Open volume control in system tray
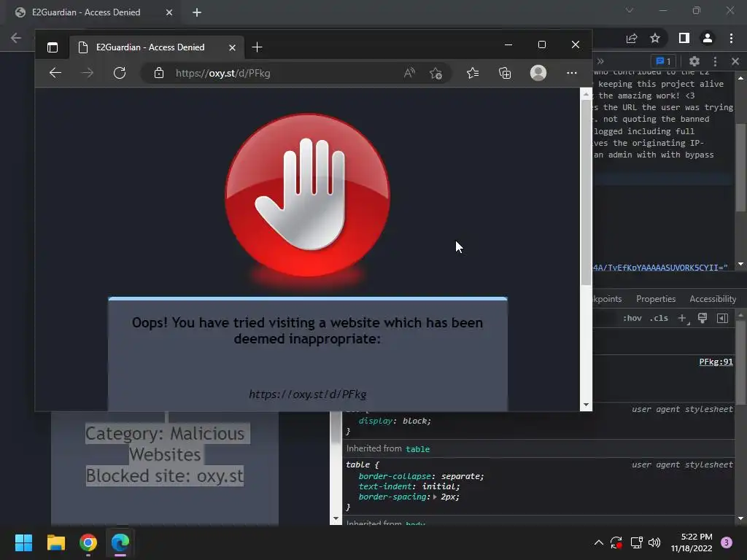Image resolution: width=747 pixels, height=560 pixels. point(654,542)
